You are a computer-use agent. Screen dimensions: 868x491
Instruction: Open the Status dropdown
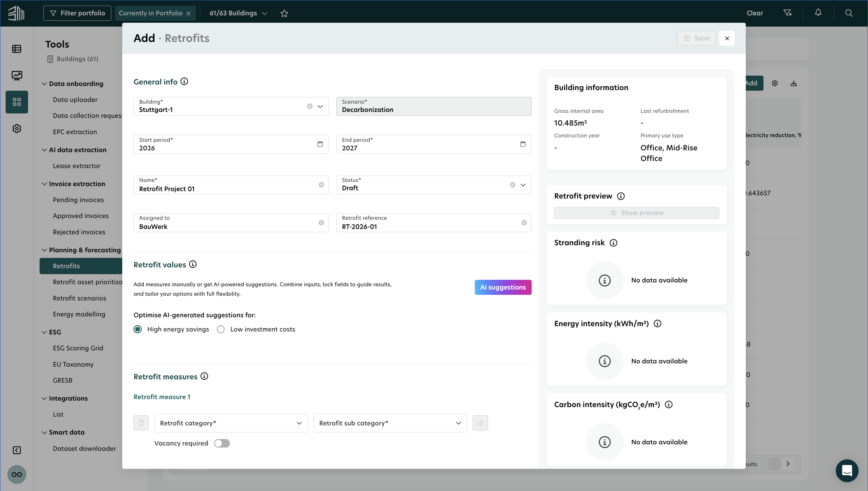523,185
